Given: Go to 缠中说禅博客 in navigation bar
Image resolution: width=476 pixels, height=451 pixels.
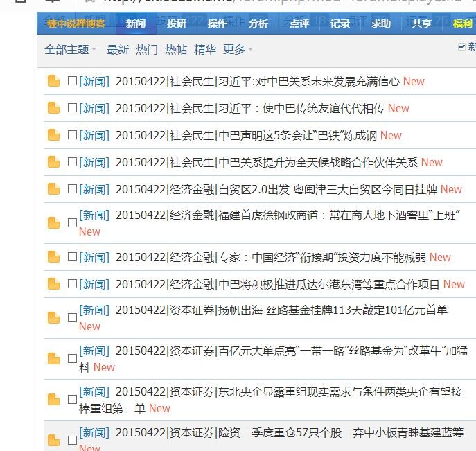Looking at the screenshot, I should pos(76,24).
